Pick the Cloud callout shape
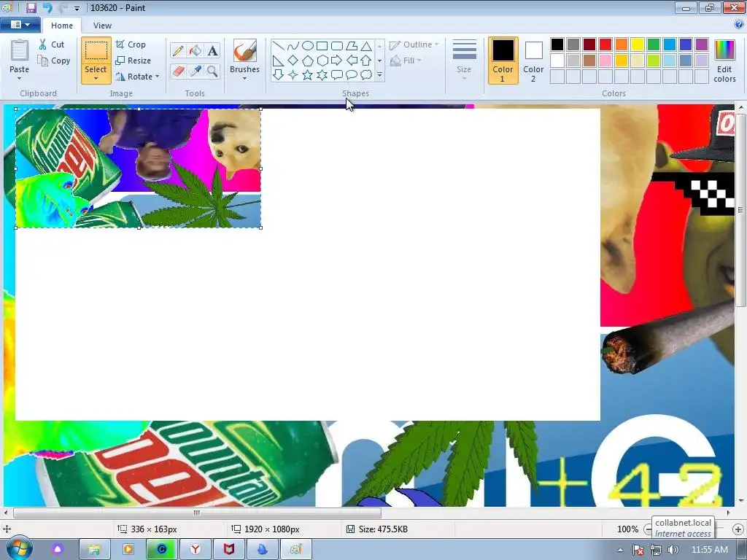 tap(366, 75)
